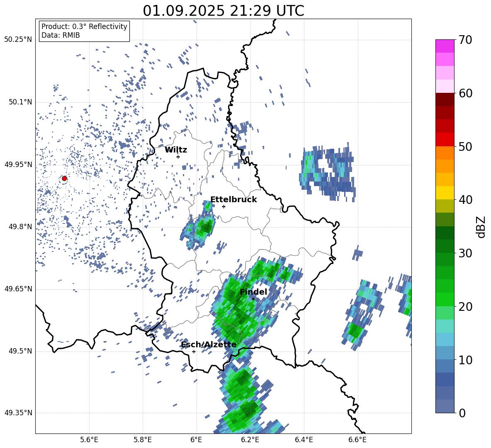The image size is (491, 448).
Task: Click the dBZ colorbar axis label
Action: coord(481,227)
